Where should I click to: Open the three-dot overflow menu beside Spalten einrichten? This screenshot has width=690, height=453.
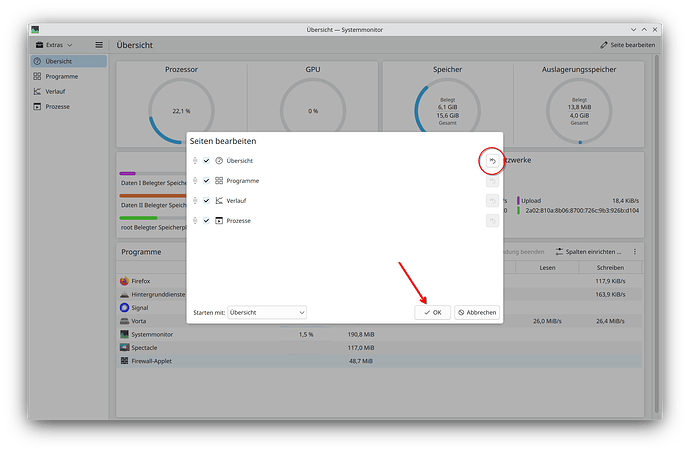[x=635, y=252]
